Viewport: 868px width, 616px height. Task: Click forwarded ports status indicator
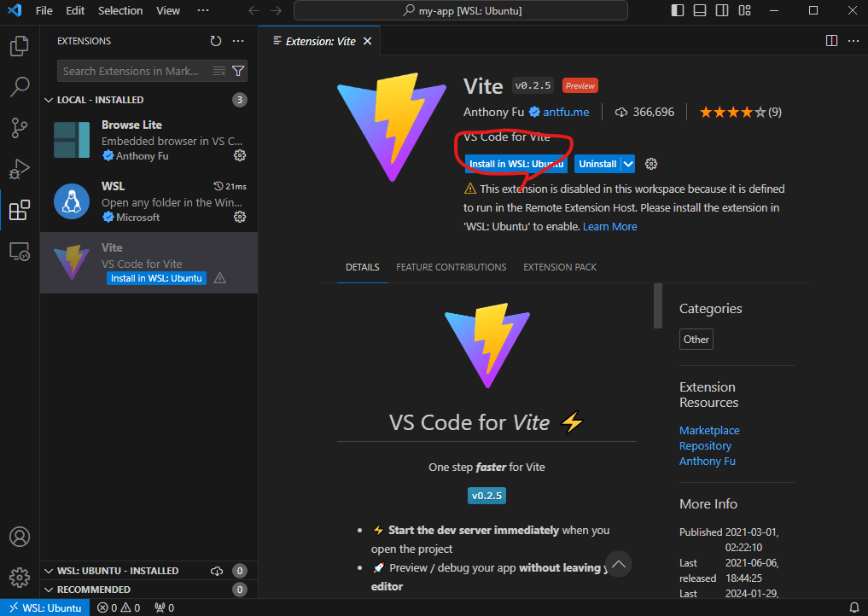(165, 607)
